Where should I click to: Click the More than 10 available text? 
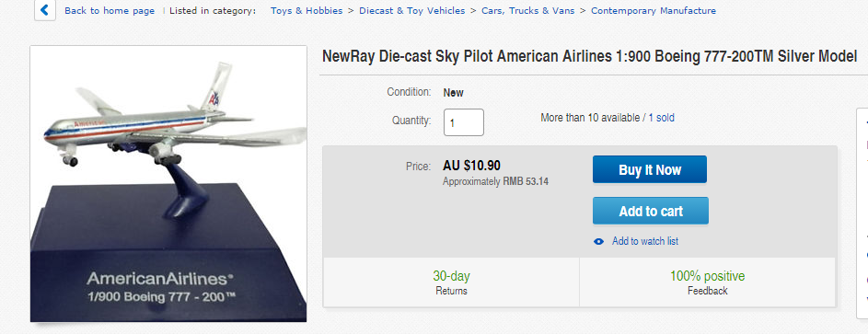(589, 118)
